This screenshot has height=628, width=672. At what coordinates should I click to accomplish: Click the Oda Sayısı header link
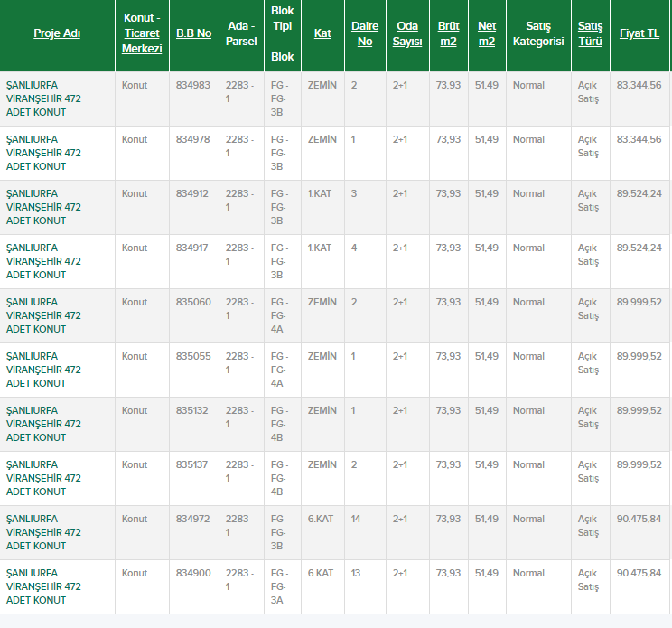(x=407, y=33)
